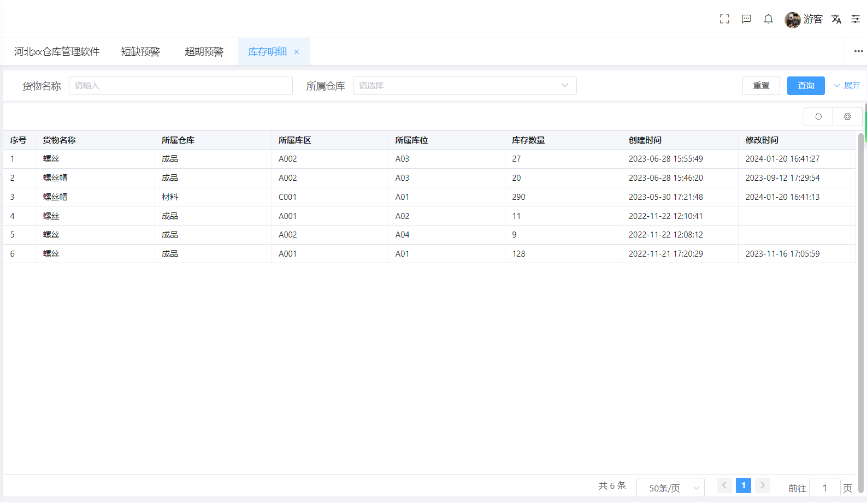Click C001 zone cell

click(287, 197)
